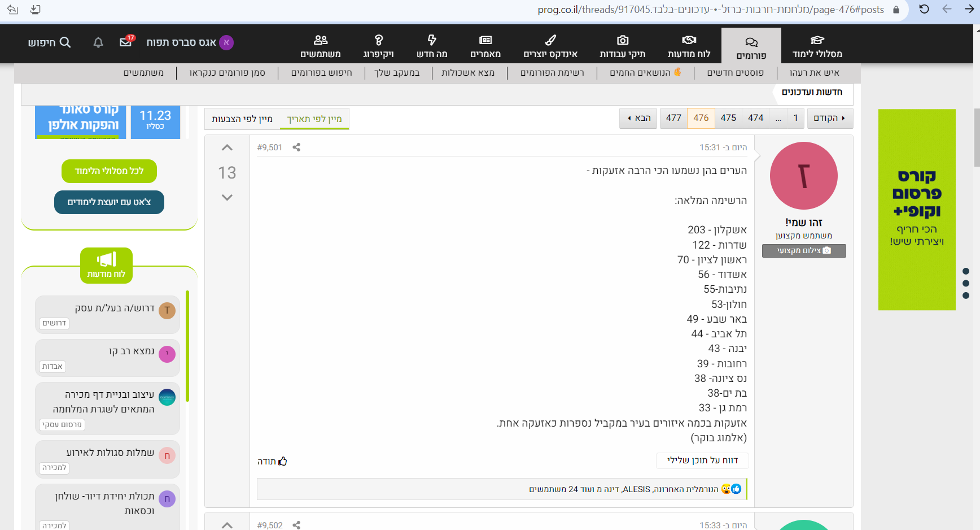Click the address bar showing the prog.co.il URL
Image resolution: width=980 pixels, height=530 pixels.
(710, 10)
